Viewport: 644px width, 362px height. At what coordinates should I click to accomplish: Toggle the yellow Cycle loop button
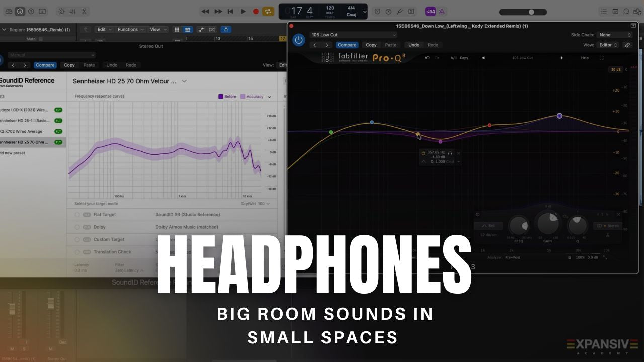(x=268, y=11)
